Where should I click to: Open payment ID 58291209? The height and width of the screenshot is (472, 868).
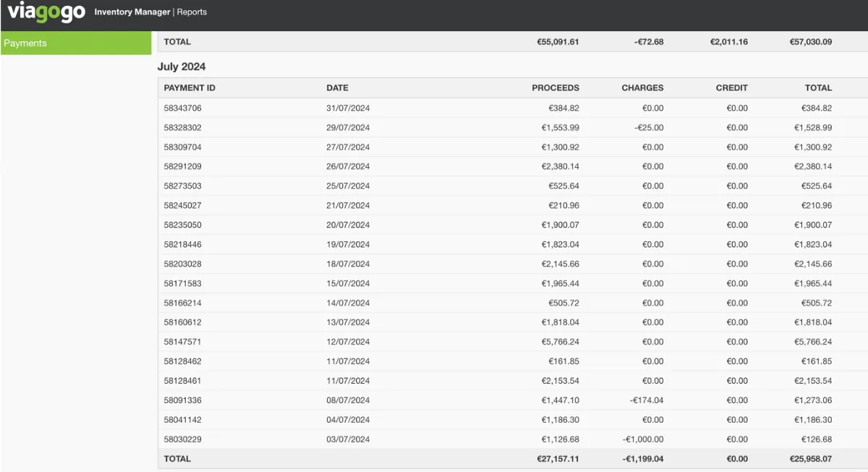click(x=182, y=167)
